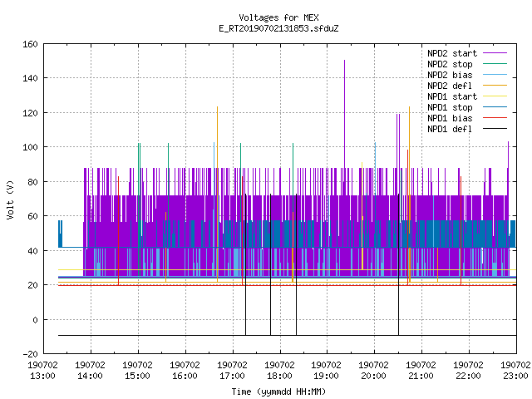
Task: Click the y-axis tick value -20
Action: (30, 354)
